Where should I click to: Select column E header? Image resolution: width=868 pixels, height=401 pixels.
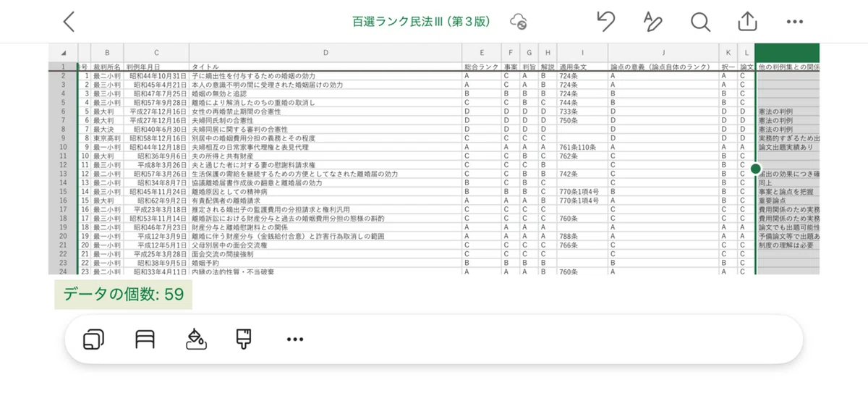pyautogui.click(x=481, y=53)
